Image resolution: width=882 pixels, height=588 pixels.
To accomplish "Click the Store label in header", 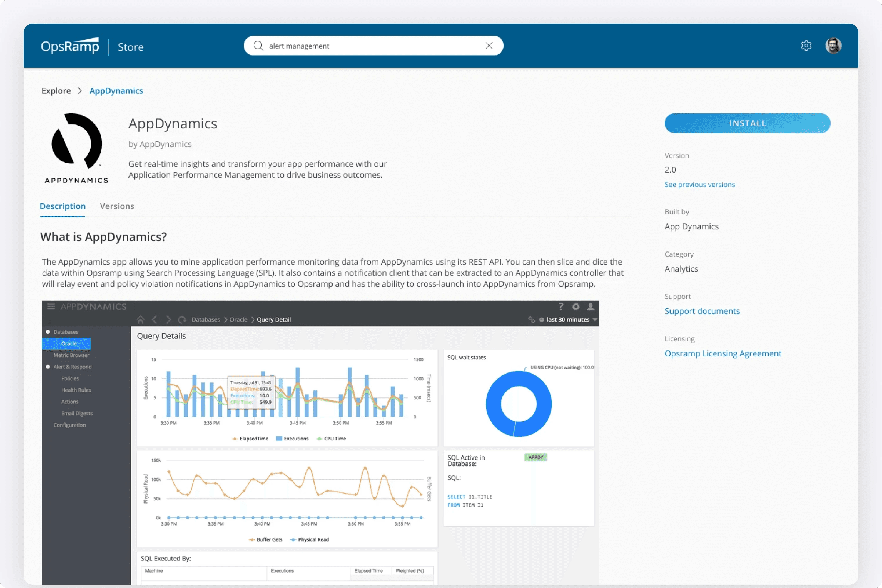I will (x=131, y=47).
